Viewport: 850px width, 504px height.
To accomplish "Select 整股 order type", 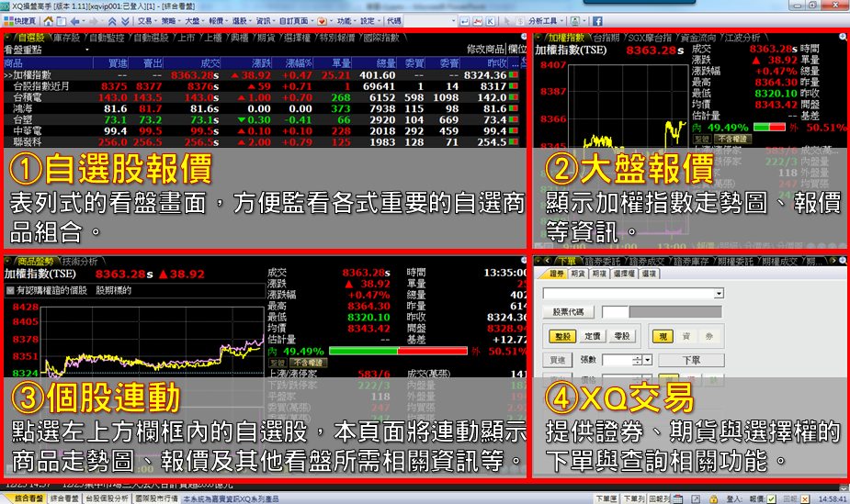I will [x=562, y=336].
